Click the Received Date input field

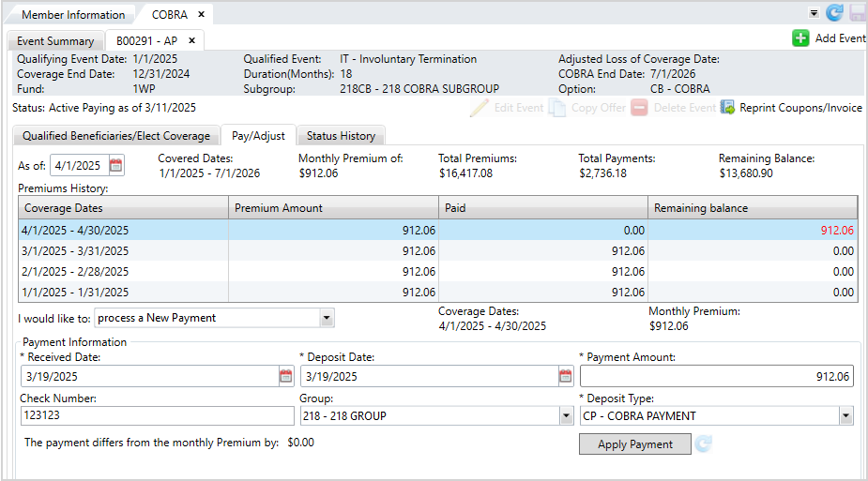pos(150,377)
